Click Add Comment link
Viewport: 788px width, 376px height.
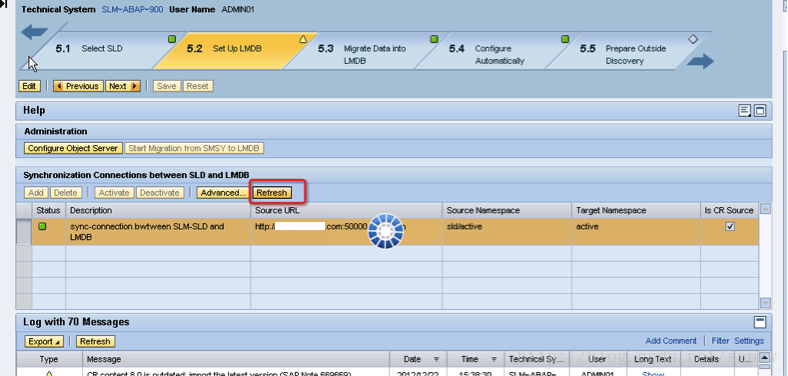(671, 341)
